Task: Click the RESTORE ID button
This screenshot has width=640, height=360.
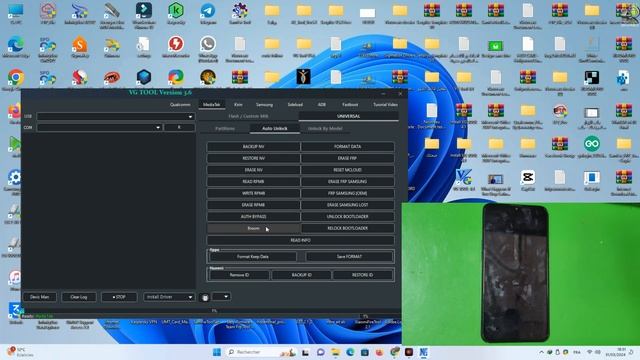Action: pos(362,275)
